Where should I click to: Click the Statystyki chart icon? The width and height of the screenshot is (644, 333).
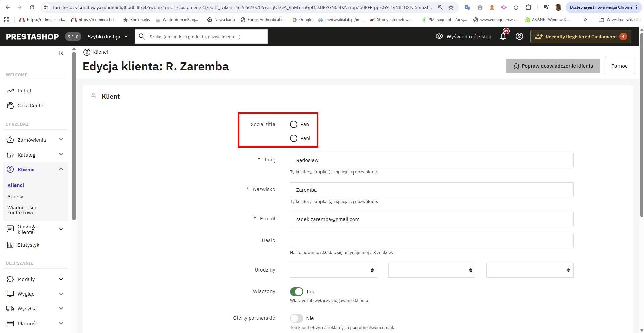pyautogui.click(x=10, y=245)
